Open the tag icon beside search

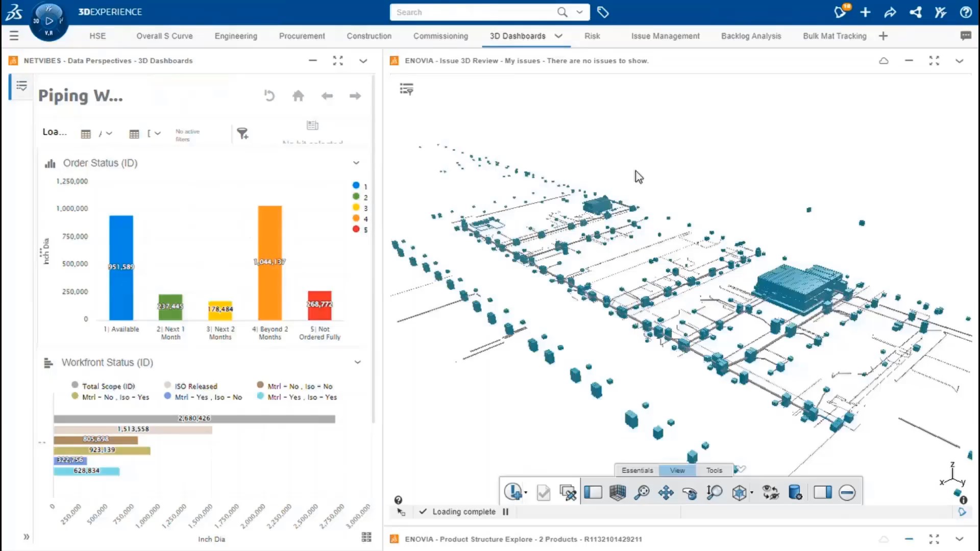pyautogui.click(x=603, y=12)
